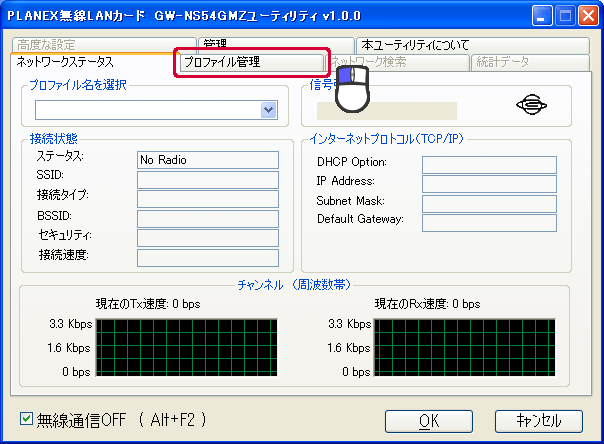Screen dimensions: 604x444
Task: Click the Subnet Mask value field
Action: [489, 204]
